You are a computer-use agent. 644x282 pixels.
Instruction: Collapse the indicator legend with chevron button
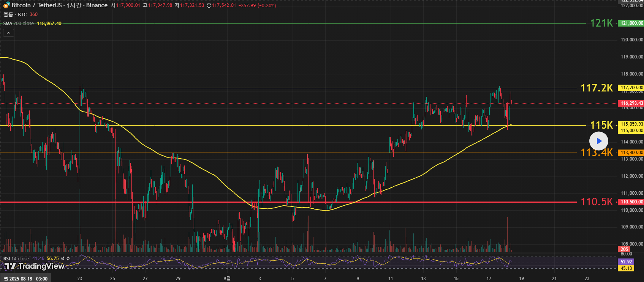(x=8, y=33)
